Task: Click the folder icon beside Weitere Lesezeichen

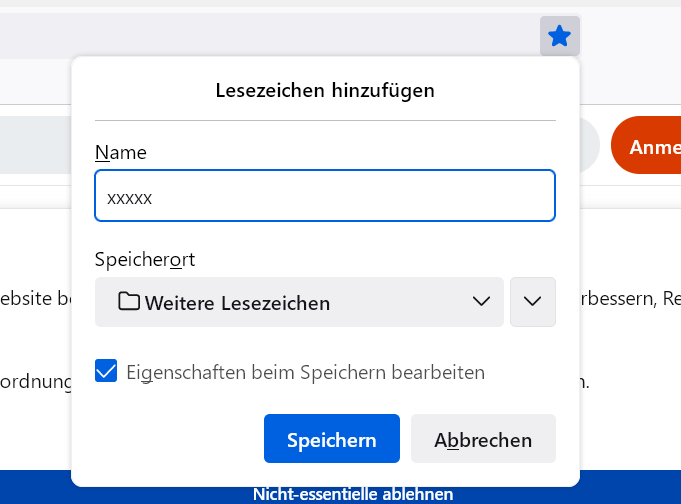Action: point(128,302)
